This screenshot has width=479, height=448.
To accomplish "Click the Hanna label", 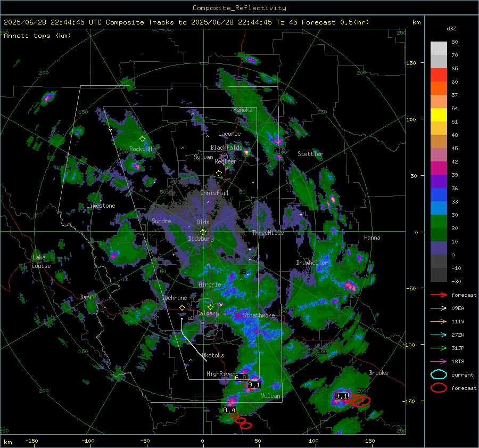I will tap(372, 238).
